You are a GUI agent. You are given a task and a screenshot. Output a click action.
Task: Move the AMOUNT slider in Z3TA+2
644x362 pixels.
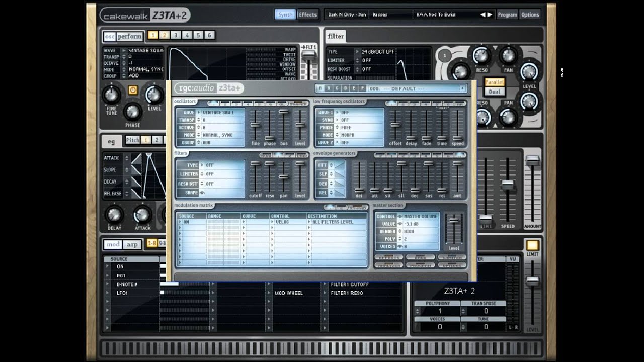click(x=532, y=160)
